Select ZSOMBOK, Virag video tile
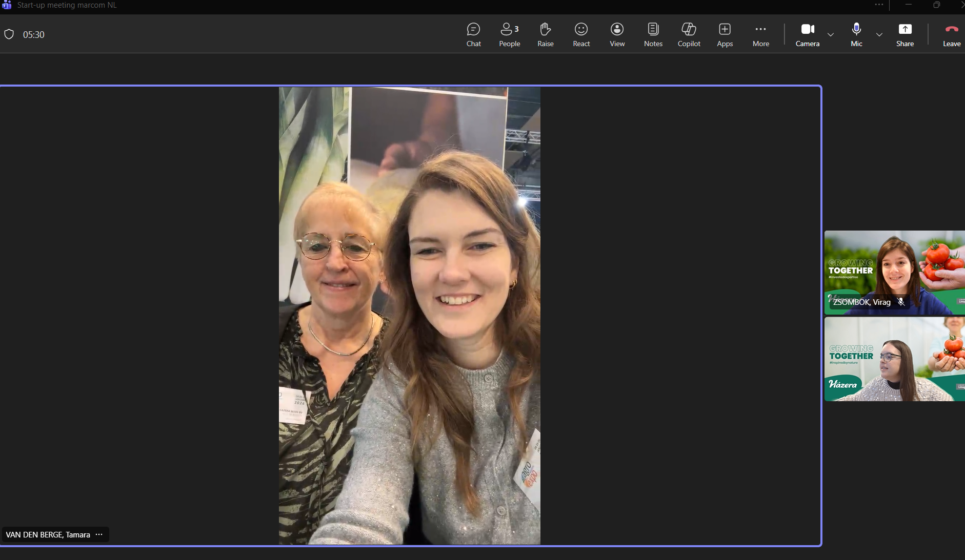The height and width of the screenshot is (560, 965). pos(894,272)
